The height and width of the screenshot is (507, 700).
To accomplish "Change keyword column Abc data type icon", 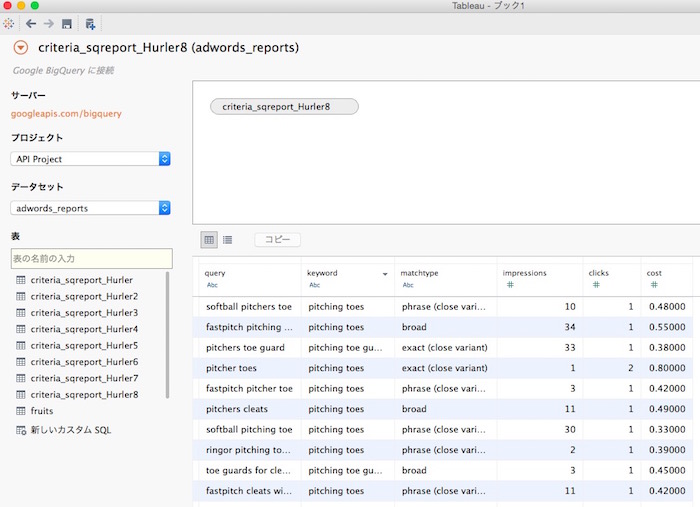I will point(315,285).
